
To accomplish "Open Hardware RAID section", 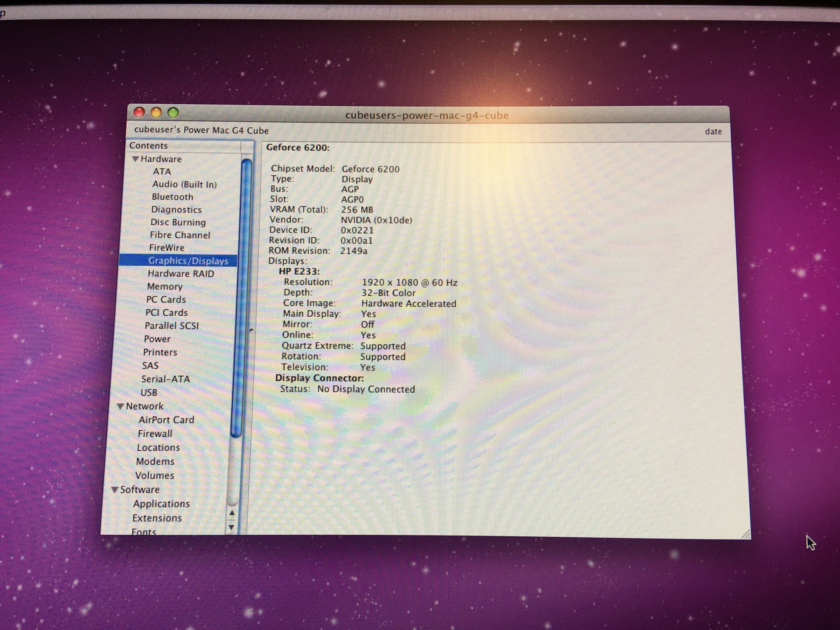I will pos(181,273).
